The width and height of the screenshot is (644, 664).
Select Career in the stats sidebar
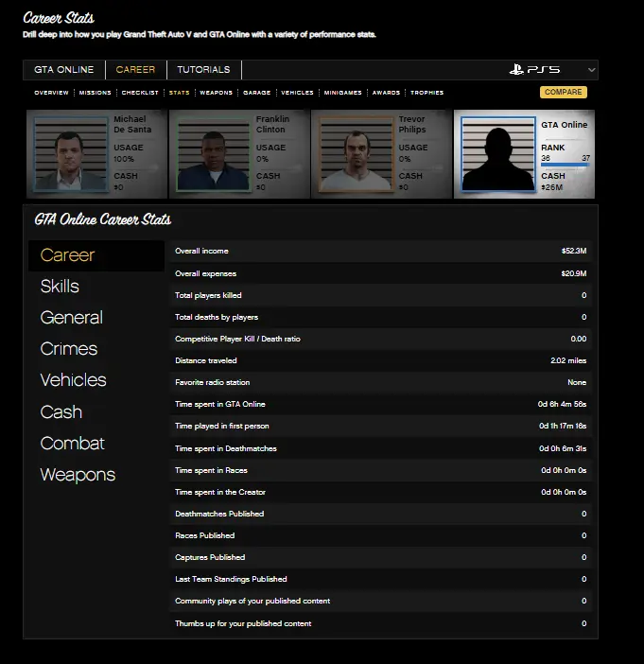pos(96,255)
